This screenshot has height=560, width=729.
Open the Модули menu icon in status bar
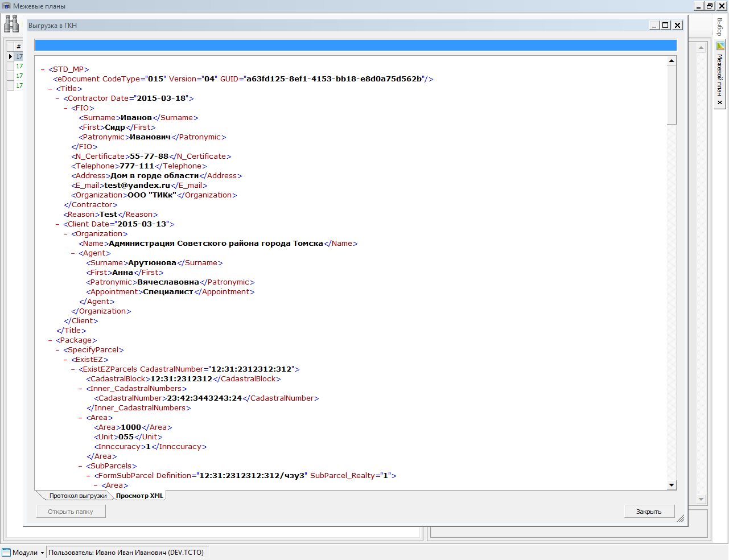point(6,552)
